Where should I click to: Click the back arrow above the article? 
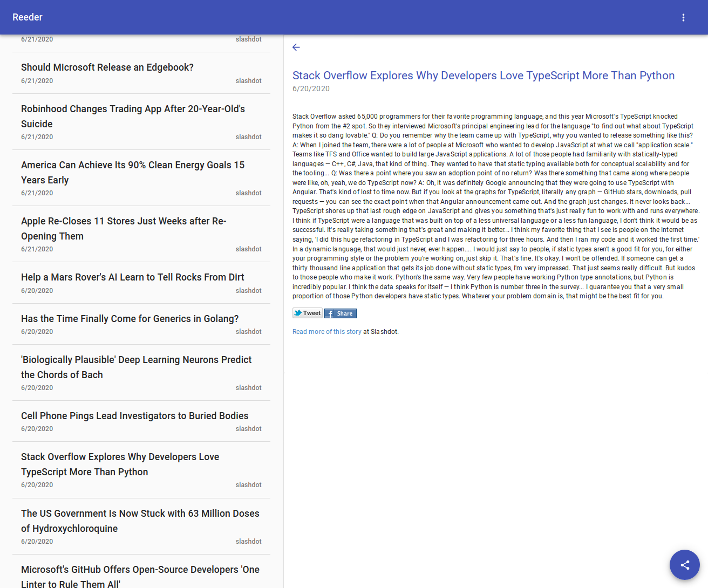[296, 47]
